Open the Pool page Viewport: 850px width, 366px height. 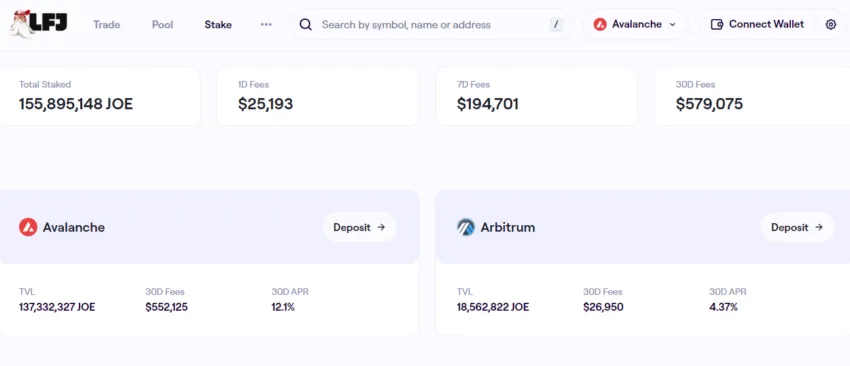click(x=163, y=24)
